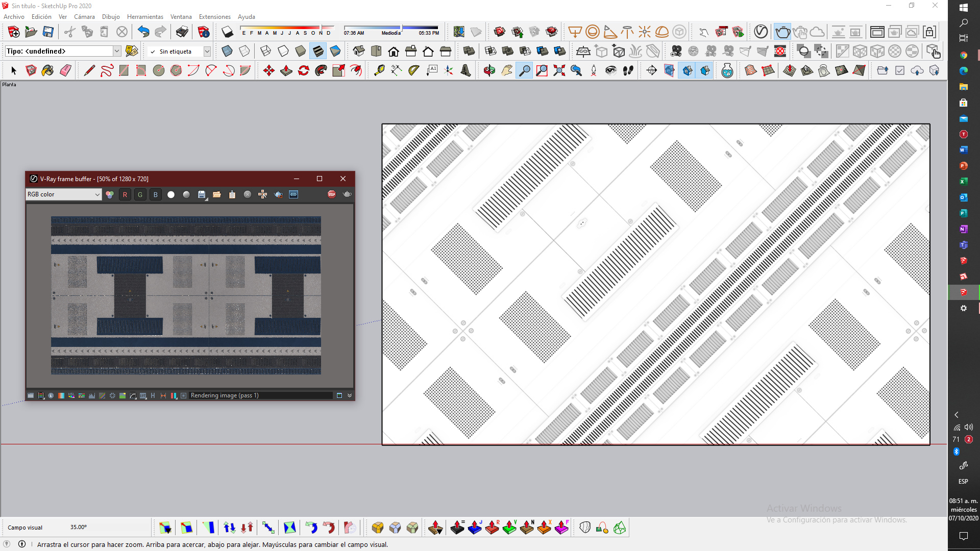The image size is (980, 551).
Task: Open the ESP language indicator
Action: click(963, 482)
